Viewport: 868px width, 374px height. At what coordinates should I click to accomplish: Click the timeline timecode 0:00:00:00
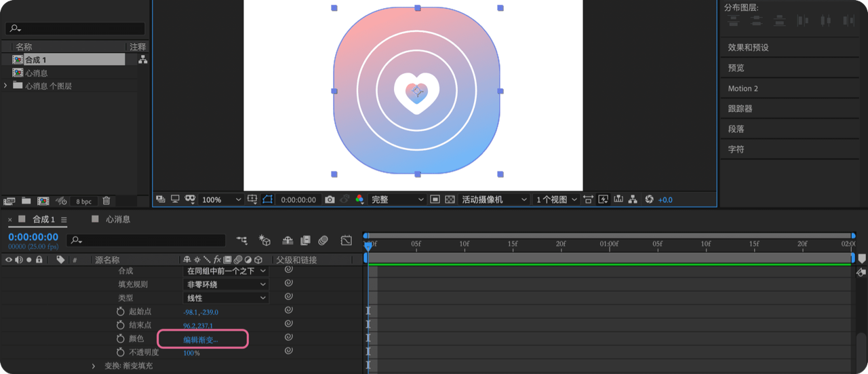pos(33,238)
